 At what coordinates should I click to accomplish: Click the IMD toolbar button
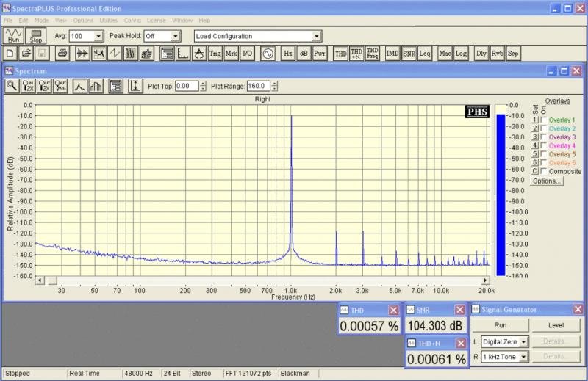tap(392, 54)
